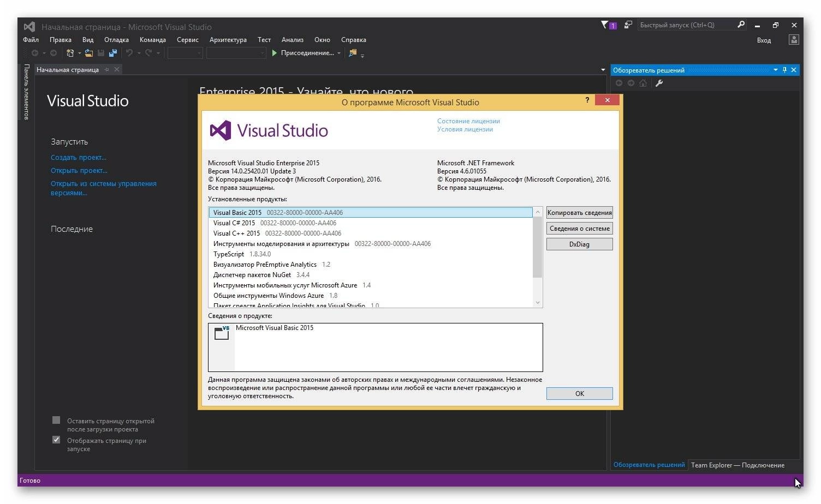
Task: Click the Open File folder icon
Action: point(88,53)
